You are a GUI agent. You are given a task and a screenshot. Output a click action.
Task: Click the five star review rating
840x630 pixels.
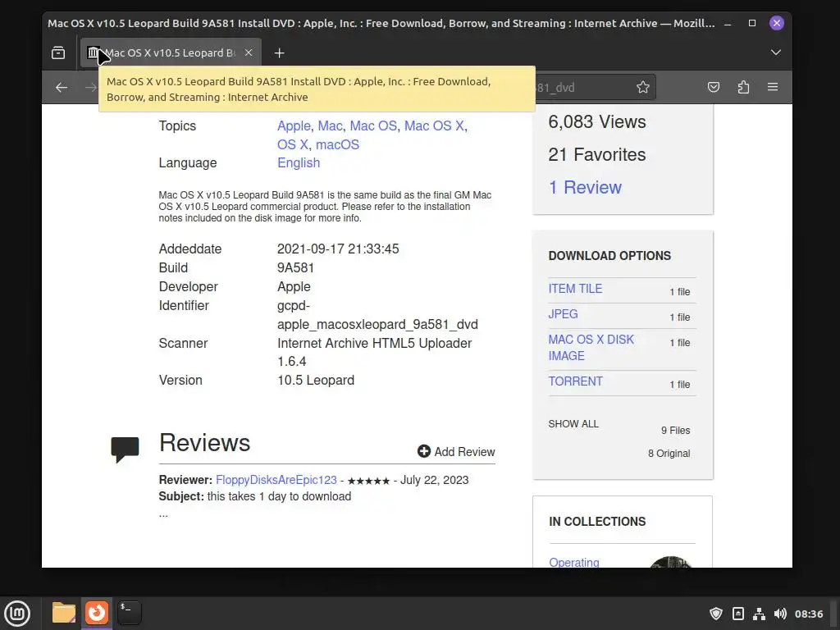[x=368, y=481]
